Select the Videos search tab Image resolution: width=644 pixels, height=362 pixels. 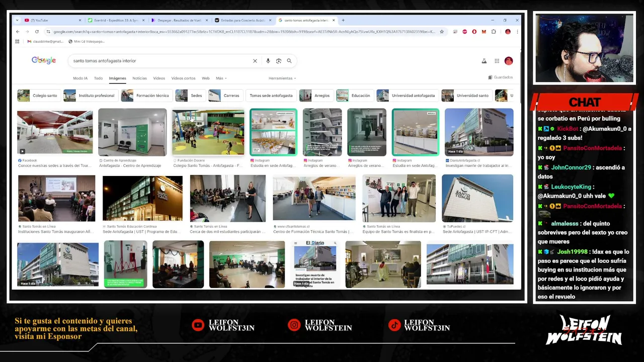point(159,78)
